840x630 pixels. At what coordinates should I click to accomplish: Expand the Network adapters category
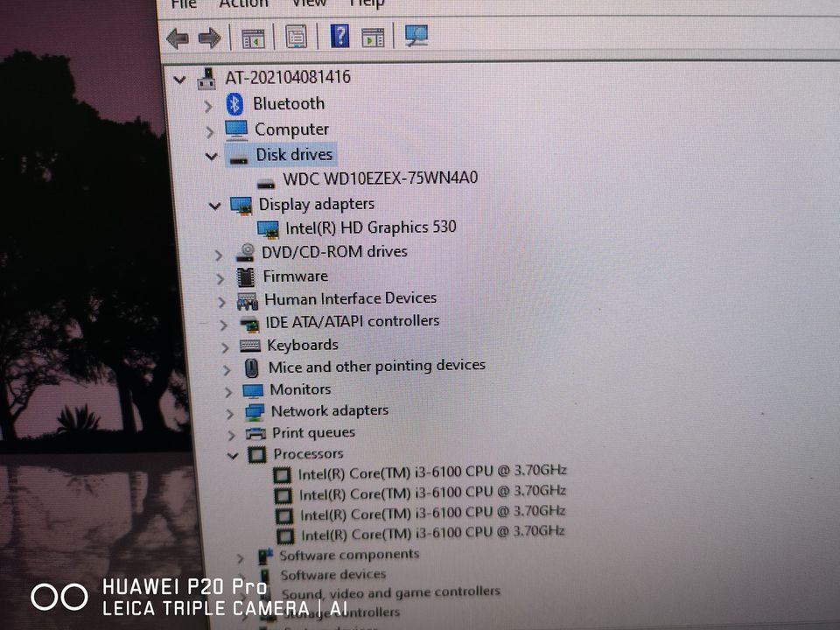point(229,411)
